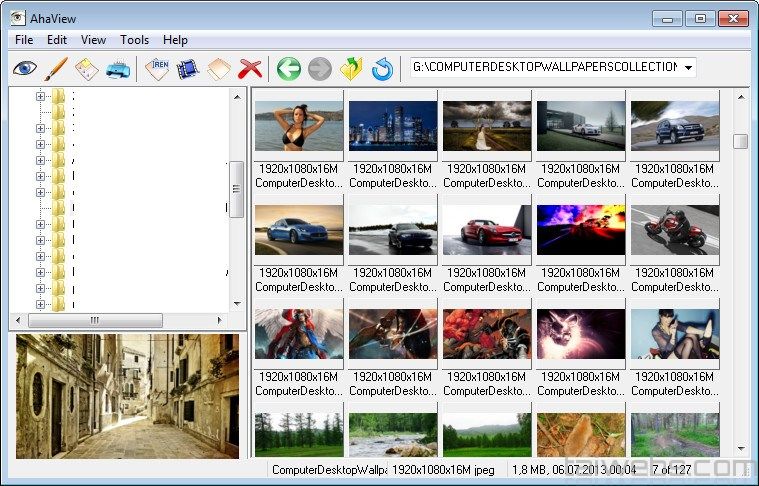Click the REN batch rename icon
The width and height of the screenshot is (759, 486).
coord(157,69)
